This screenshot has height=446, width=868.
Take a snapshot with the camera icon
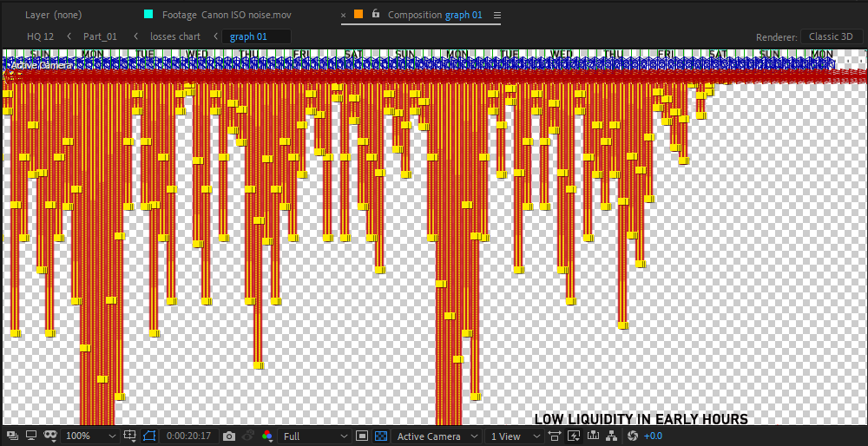point(228,436)
